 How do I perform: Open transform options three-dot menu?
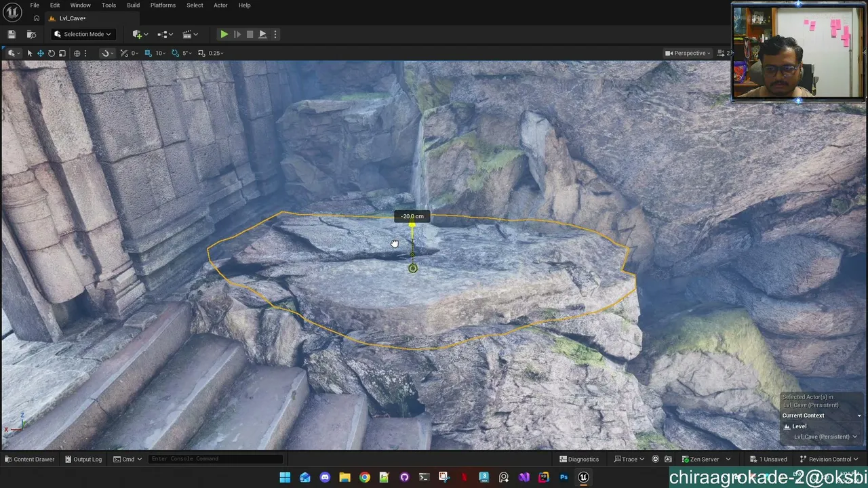click(x=85, y=53)
